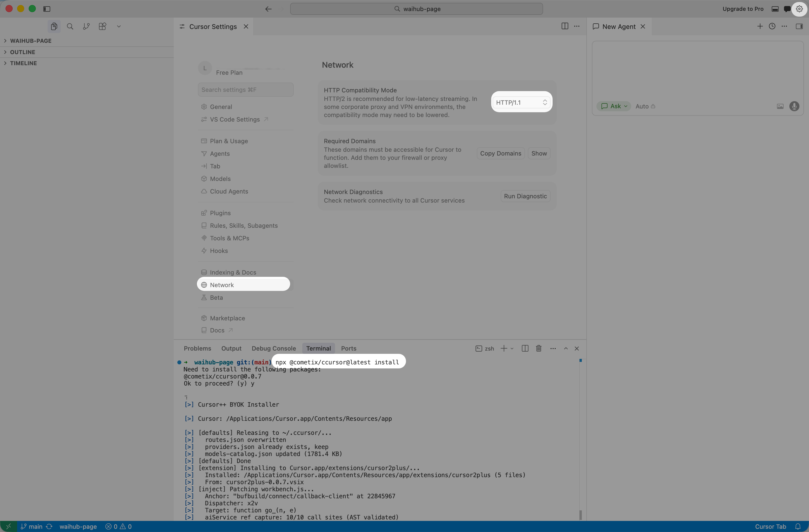Open the Extensions view icon
The image size is (809, 532).
[102, 26]
